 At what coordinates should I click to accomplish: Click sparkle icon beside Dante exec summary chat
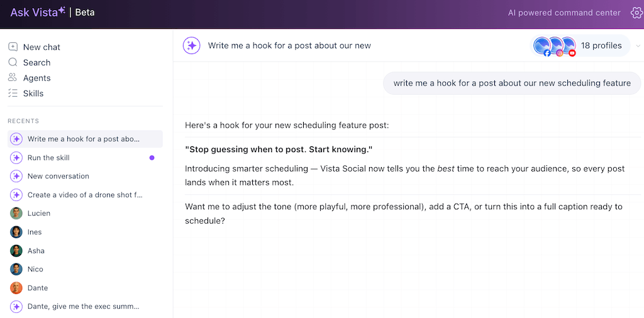coord(16,307)
